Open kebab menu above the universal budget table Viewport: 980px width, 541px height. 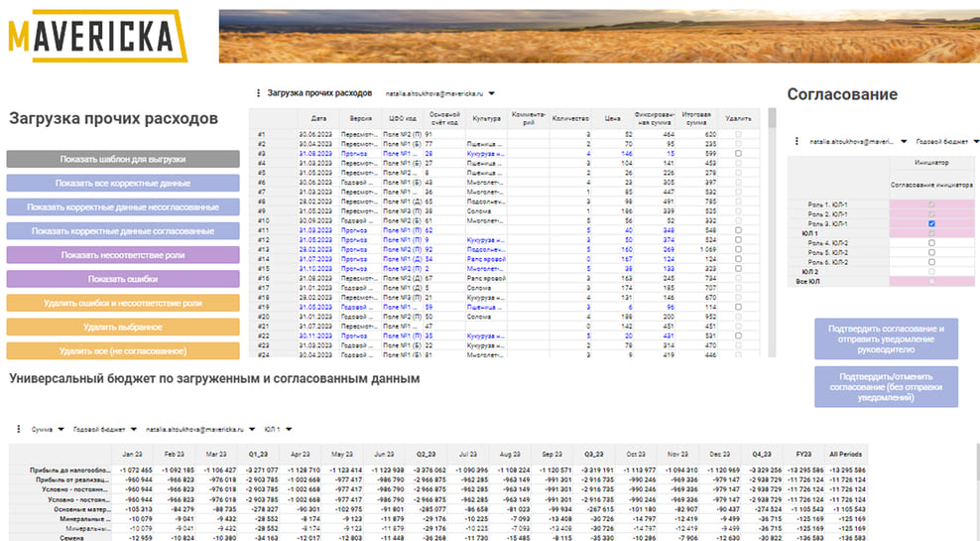click(x=18, y=429)
